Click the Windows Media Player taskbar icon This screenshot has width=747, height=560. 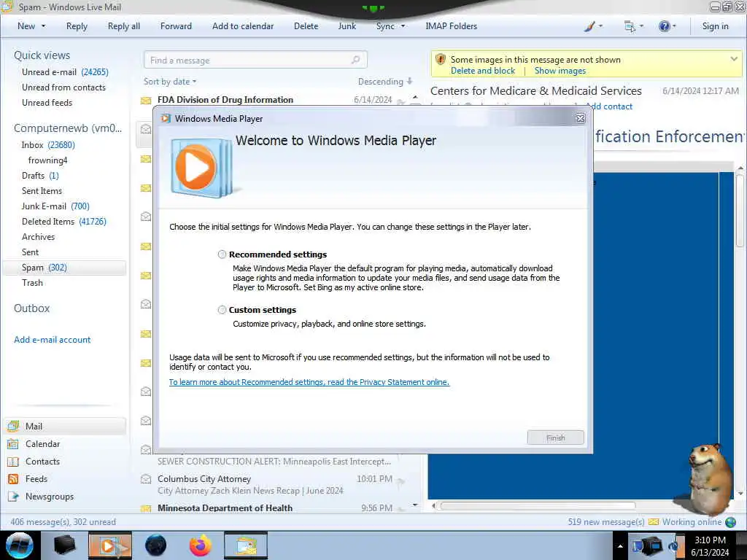[x=110, y=545]
